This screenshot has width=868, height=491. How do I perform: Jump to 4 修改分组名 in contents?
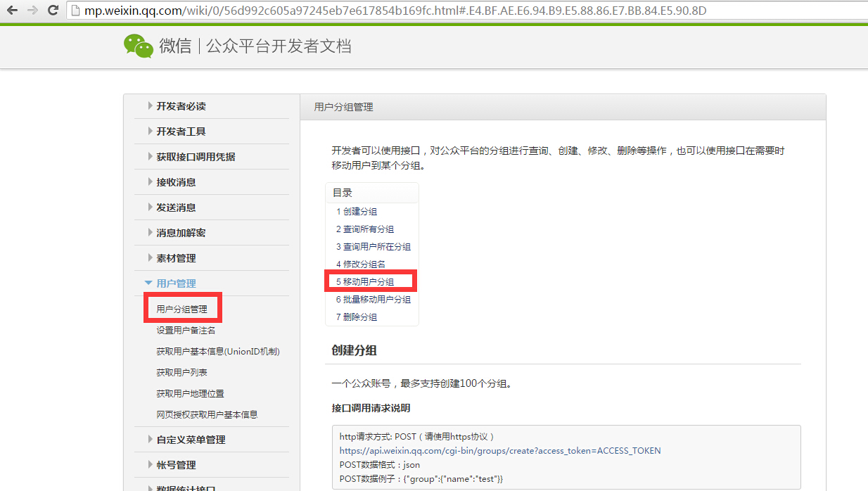tap(361, 264)
